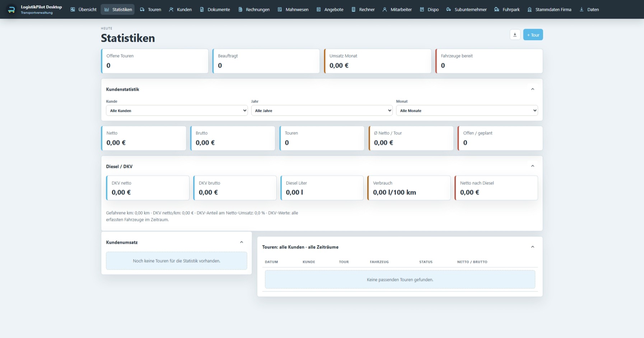Image resolution: width=644 pixels, height=338 pixels.
Task: Click the Daten download icon
Action: [x=582, y=9]
